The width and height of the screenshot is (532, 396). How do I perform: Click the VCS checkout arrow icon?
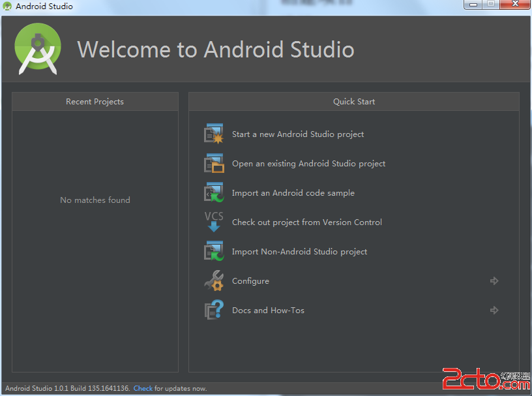(x=214, y=222)
